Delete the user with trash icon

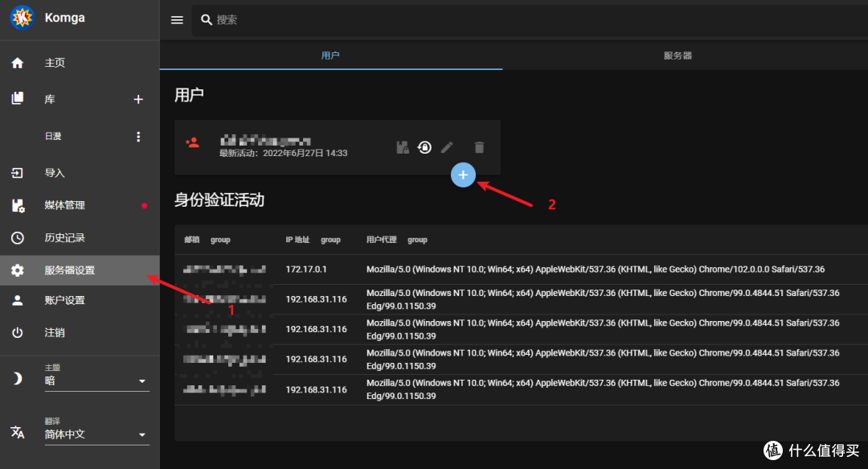click(x=479, y=147)
